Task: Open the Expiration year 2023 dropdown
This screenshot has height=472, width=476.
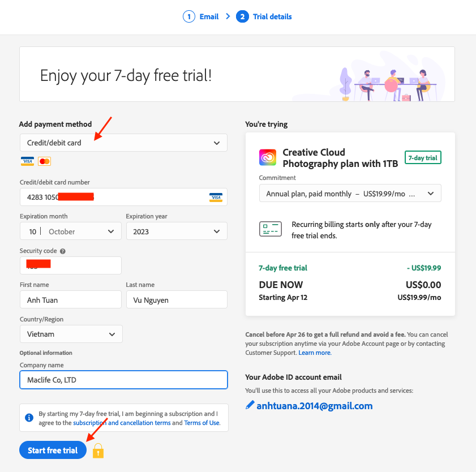Action: tap(176, 231)
